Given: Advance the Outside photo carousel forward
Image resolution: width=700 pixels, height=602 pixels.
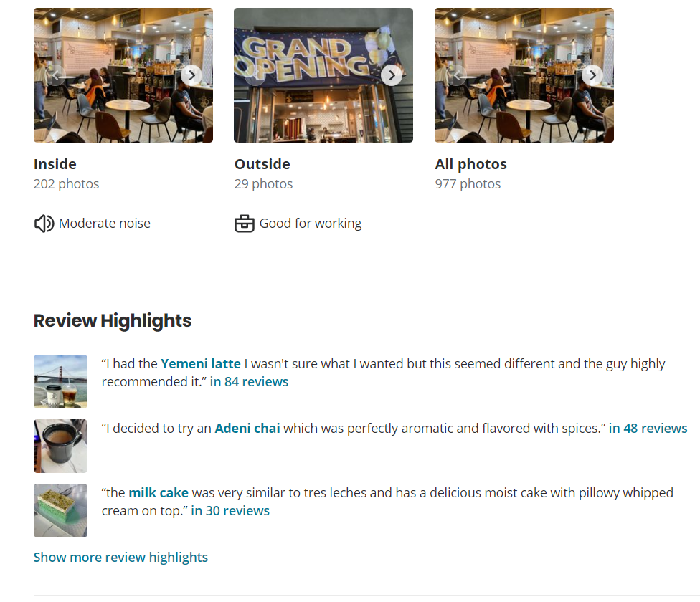Looking at the screenshot, I should click(x=392, y=75).
